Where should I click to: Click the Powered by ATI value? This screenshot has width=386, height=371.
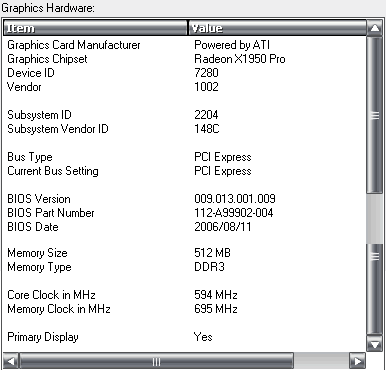click(232, 45)
